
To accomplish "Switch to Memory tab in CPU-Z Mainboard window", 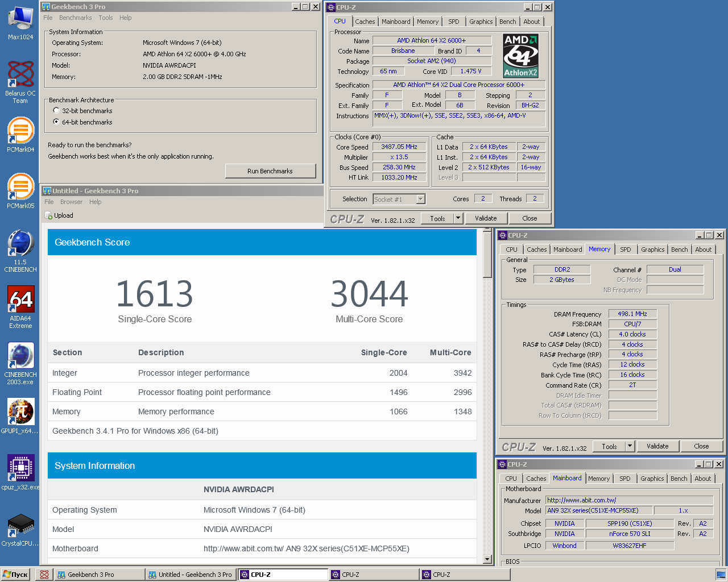I will coord(599,479).
